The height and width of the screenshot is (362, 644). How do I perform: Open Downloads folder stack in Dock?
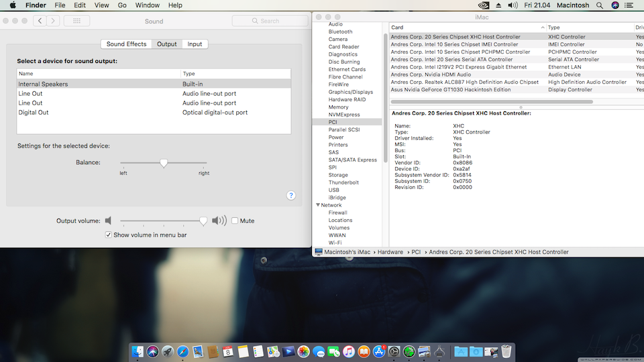(476, 352)
